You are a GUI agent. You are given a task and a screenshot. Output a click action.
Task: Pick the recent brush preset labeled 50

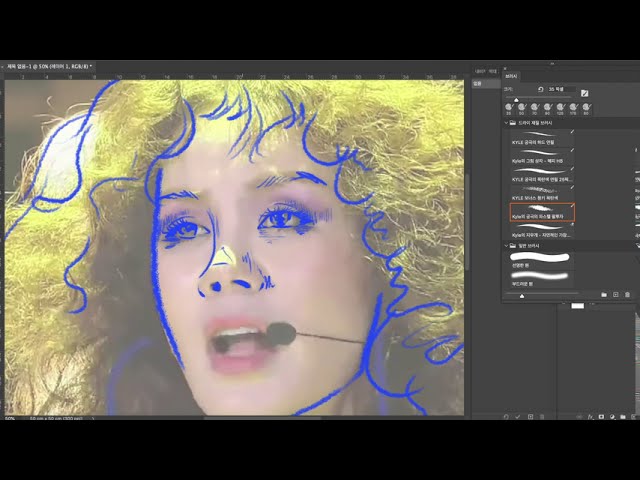click(522, 109)
